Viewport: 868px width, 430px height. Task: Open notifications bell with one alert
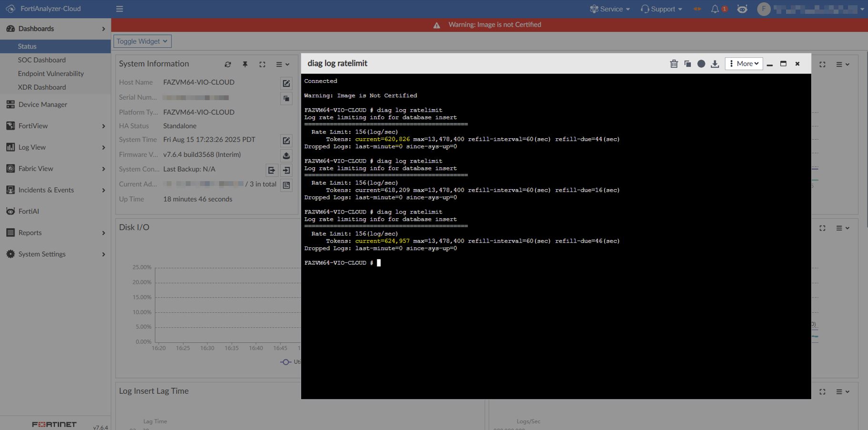coord(716,9)
